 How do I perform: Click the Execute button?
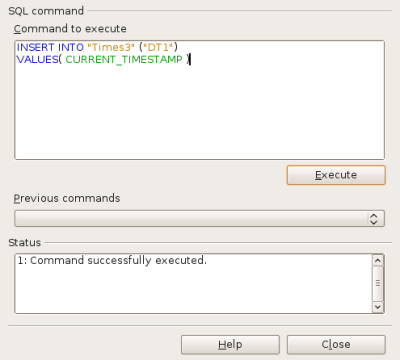(x=336, y=175)
